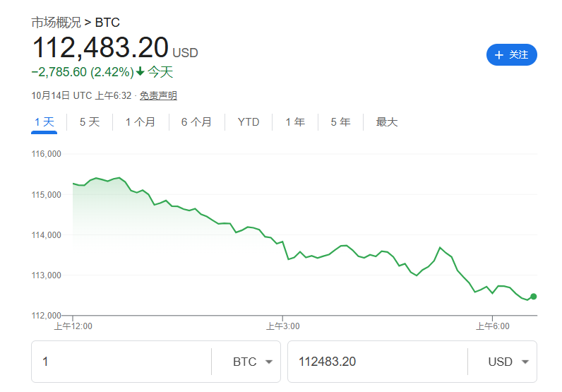Click the 上午3:00 time axis label
Screen dimensions: 562x392
[x=282, y=326]
